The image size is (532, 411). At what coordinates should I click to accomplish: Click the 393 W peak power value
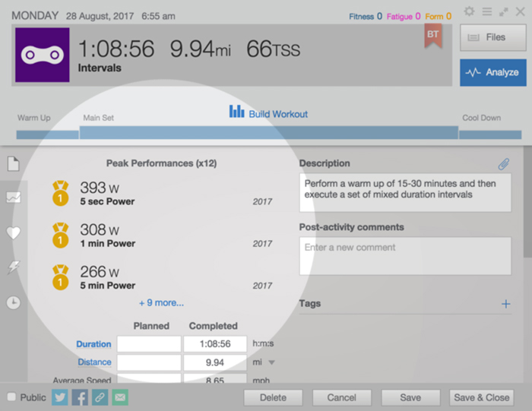point(100,188)
